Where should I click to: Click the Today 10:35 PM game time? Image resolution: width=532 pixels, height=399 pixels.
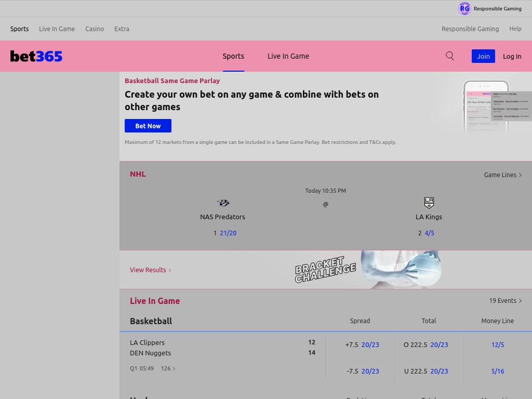coord(325,191)
